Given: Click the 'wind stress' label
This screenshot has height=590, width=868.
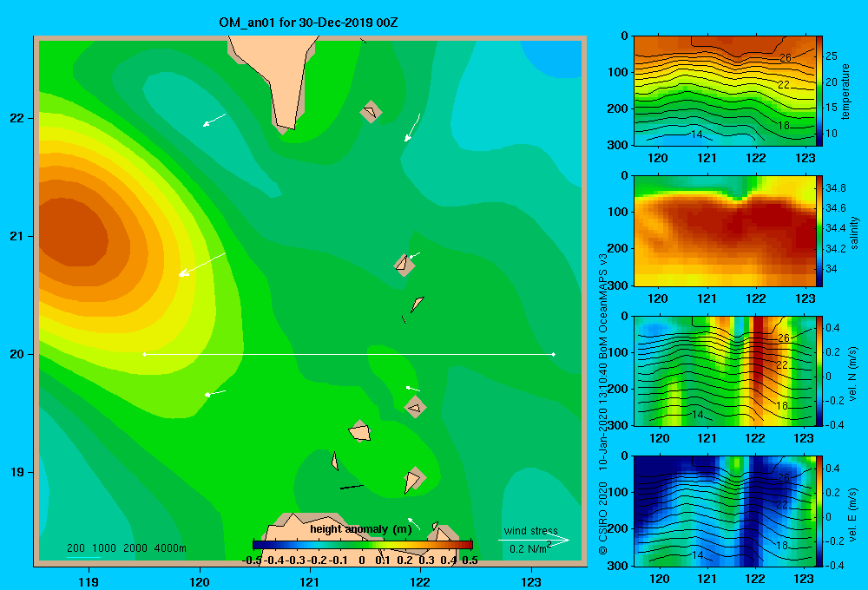Looking at the screenshot, I should tap(530, 531).
